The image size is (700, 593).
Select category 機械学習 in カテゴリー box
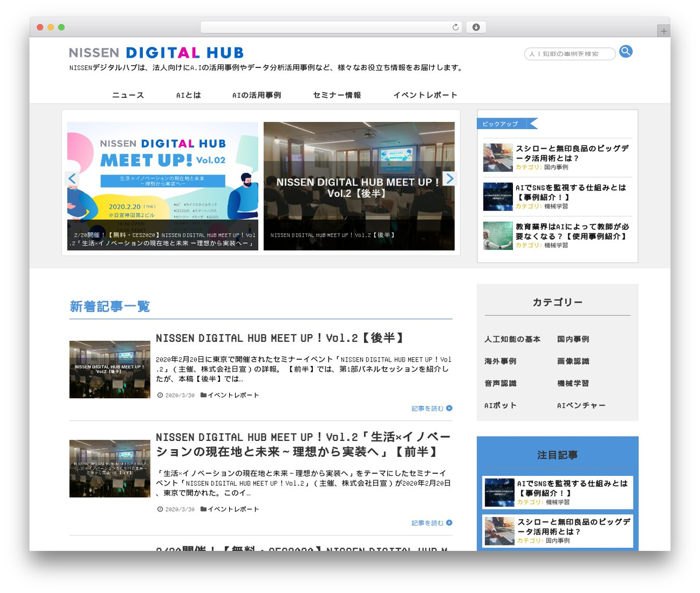(x=573, y=383)
